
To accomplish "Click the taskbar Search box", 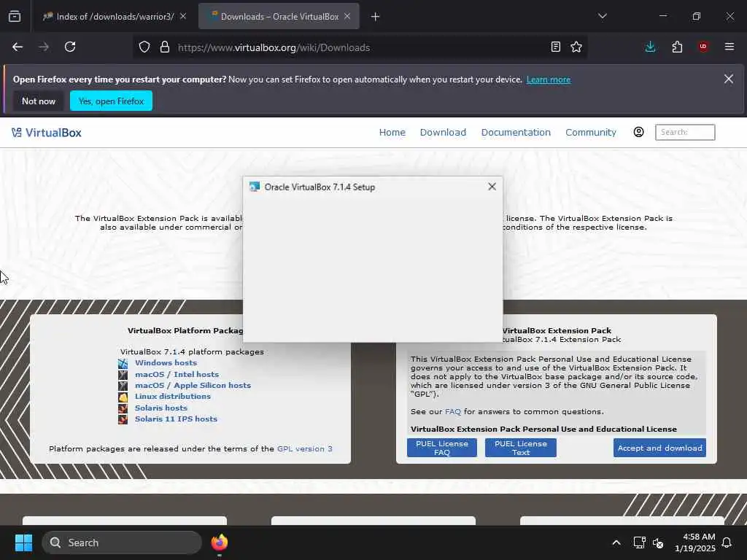I will click(x=122, y=542).
